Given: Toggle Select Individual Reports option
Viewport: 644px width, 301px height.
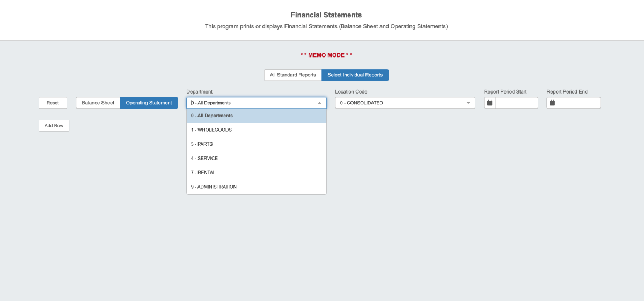Looking at the screenshot, I should [x=355, y=75].
